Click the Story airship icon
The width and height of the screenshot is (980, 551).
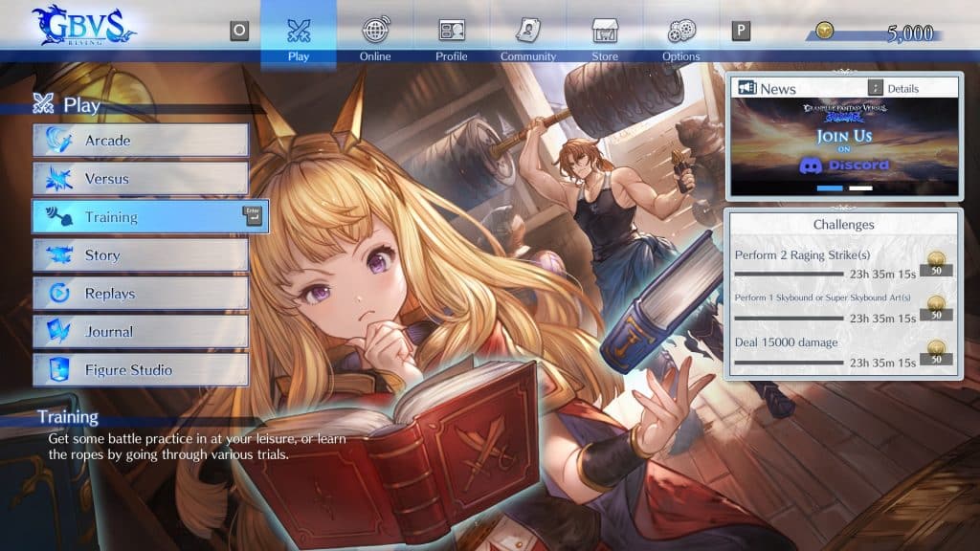(x=59, y=254)
